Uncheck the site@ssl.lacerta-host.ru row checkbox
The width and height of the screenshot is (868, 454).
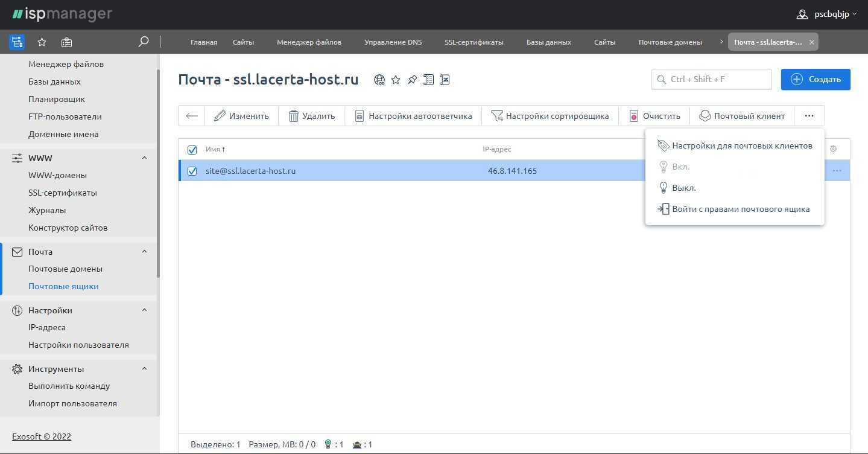click(192, 171)
